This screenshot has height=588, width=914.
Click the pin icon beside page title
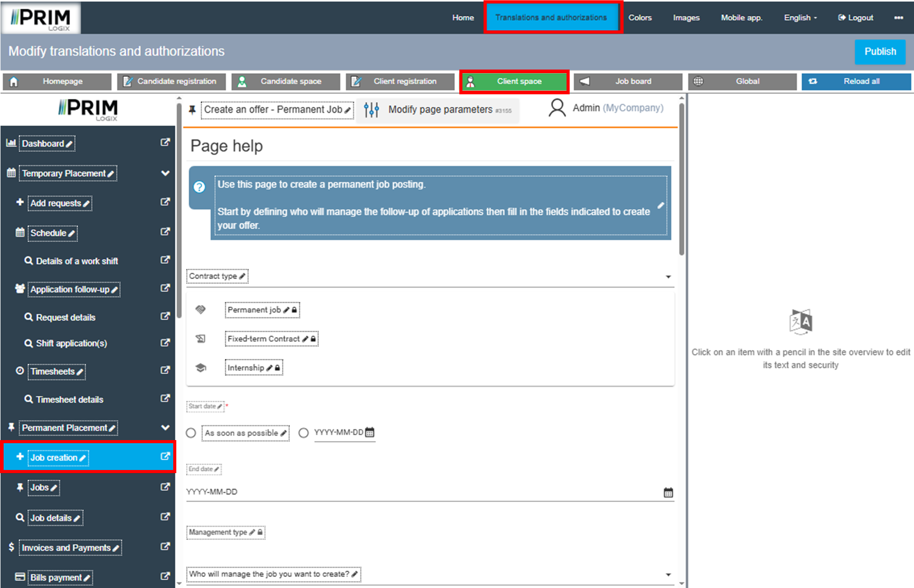pos(192,110)
